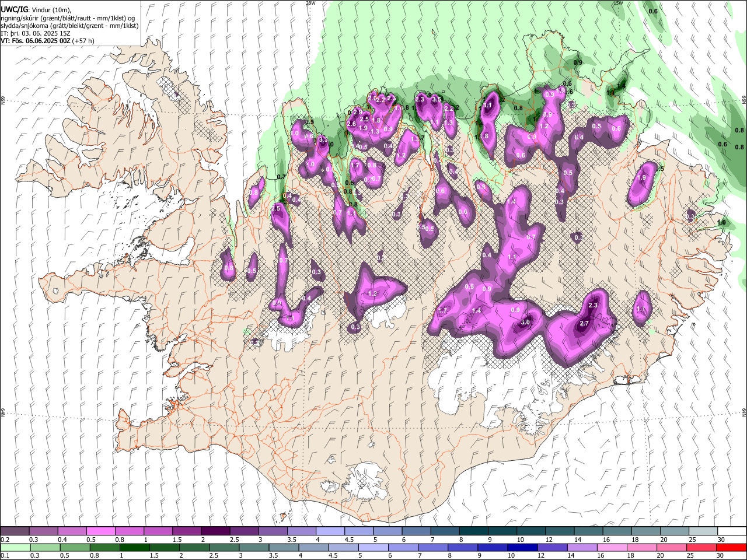The height and width of the screenshot is (560, 747).
Task: Click the 'slydda/snjókoma' legend description line
Action: [x=69, y=26]
